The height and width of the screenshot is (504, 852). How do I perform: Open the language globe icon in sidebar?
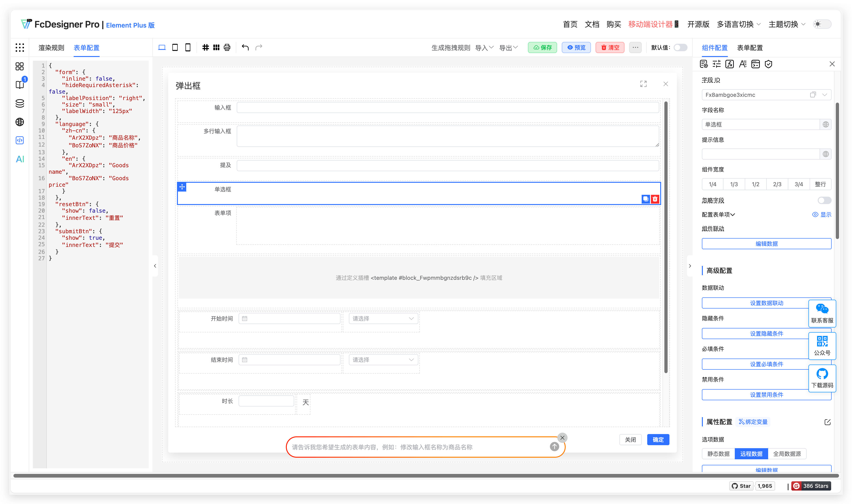[x=20, y=122]
